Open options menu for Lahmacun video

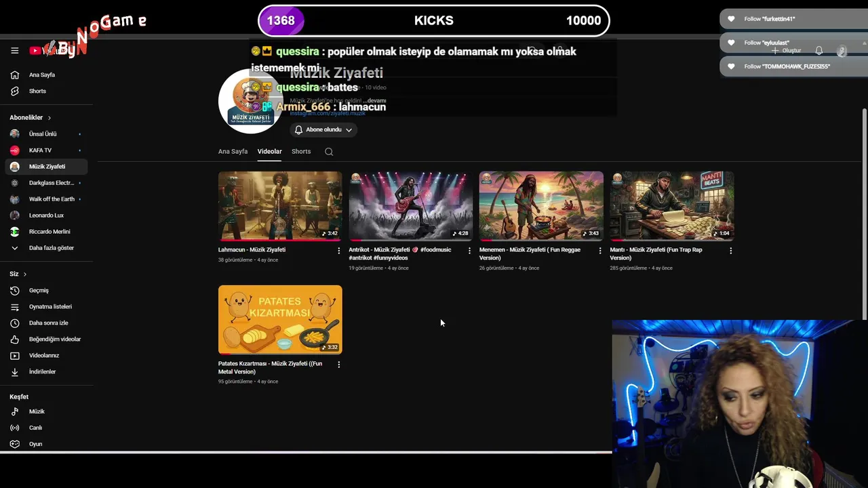[339, 251]
